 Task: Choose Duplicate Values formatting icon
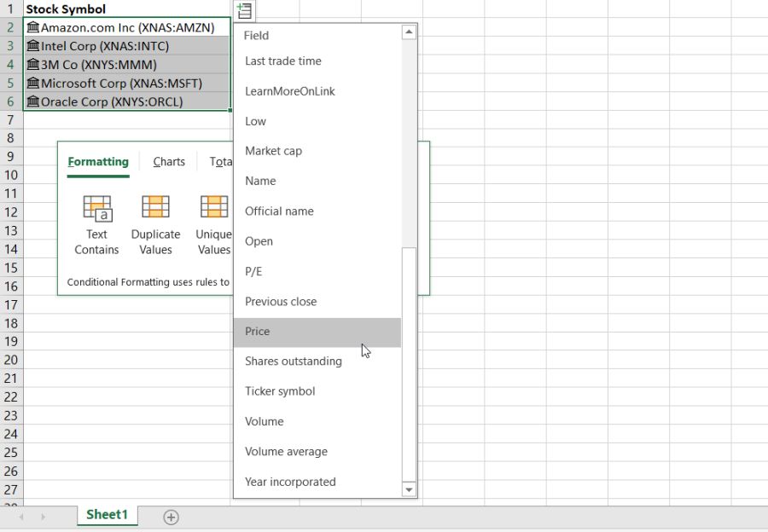(x=155, y=209)
